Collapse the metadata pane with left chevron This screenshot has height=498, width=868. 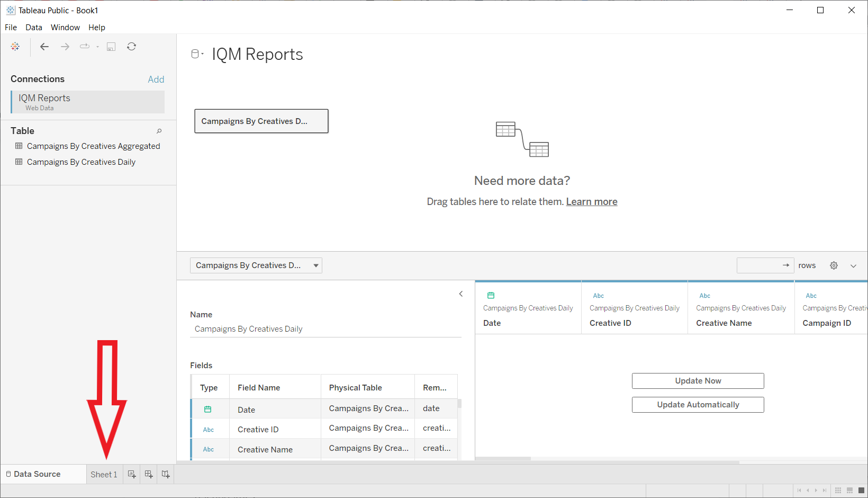461,294
